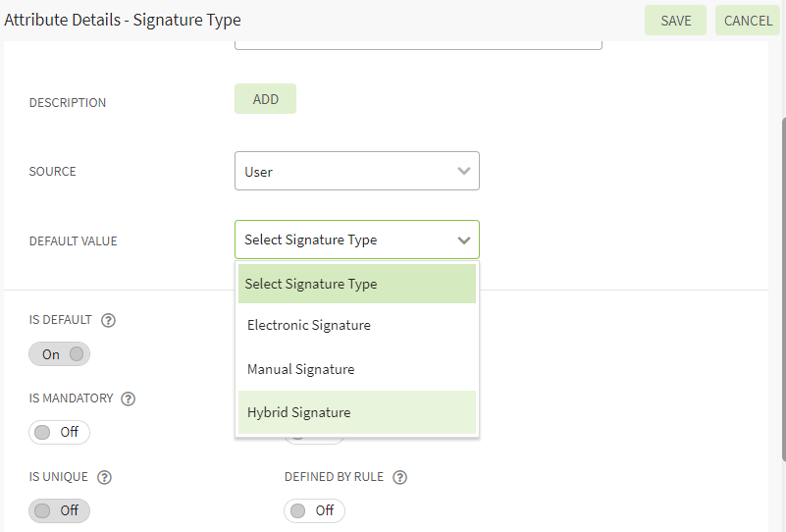Screen dimensions: 786x532
Task: Click the SOURCE dropdown chevron arrow
Action: pyautogui.click(x=464, y=171)
